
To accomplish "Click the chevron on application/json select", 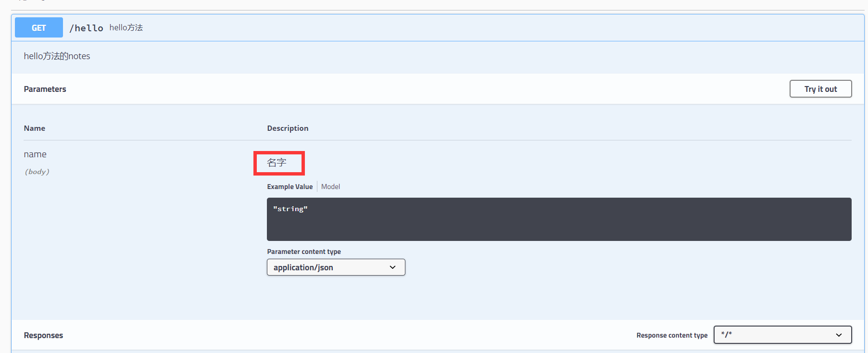I will (393, 267).
